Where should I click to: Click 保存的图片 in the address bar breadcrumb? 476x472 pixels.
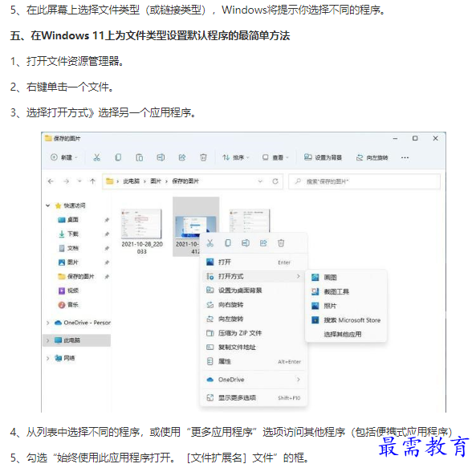[185, 181]
